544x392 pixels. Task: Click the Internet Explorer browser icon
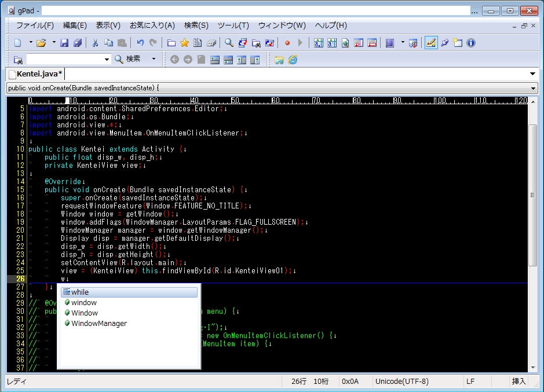(293, 60)
